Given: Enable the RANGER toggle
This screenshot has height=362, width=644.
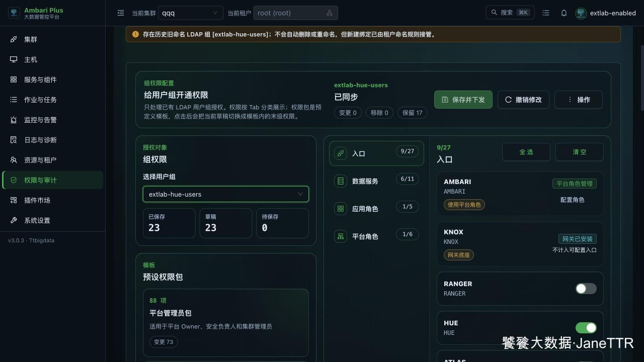Looking at the screenshot, I should 586,289.
